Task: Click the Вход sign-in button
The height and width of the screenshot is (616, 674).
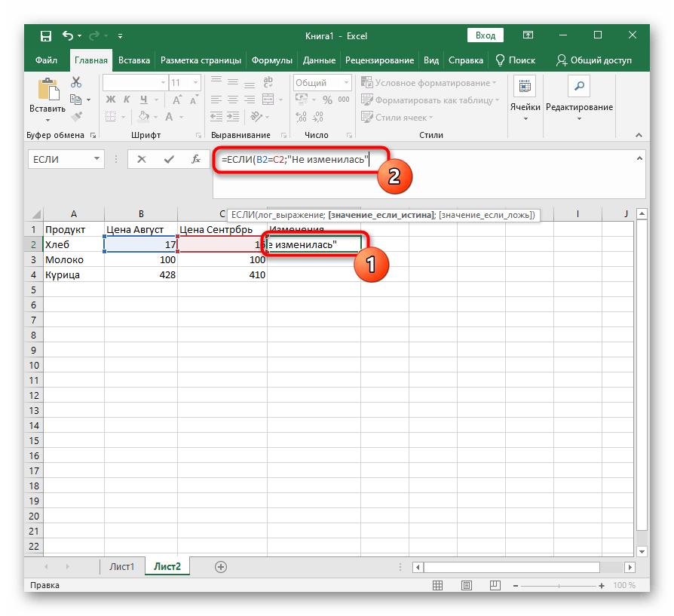Action: [486, 35]
